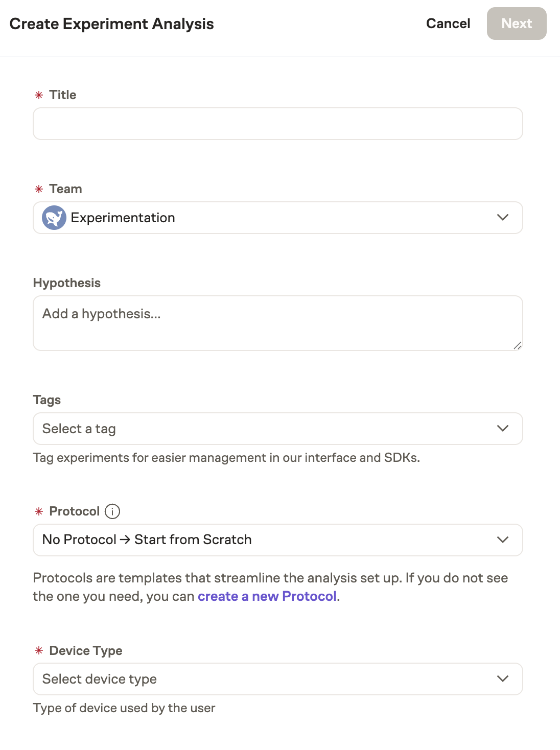Click the Protocol info icon
560x750 pixels.
click(112, 511)
